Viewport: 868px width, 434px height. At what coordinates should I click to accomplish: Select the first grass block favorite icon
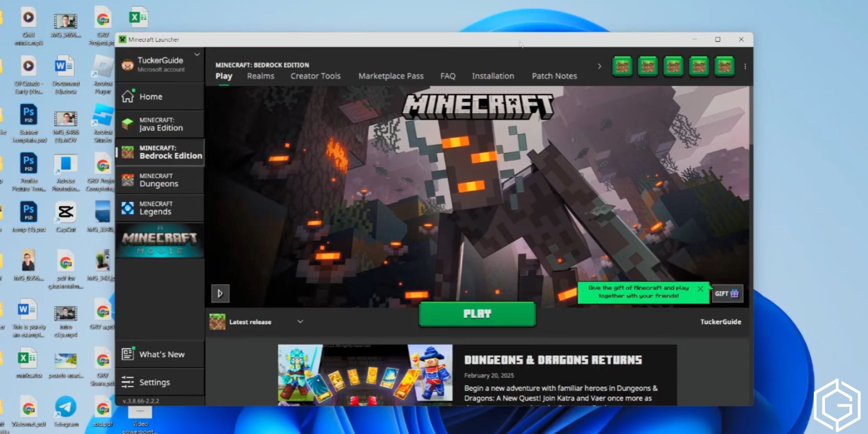click(x=622, y=66)
